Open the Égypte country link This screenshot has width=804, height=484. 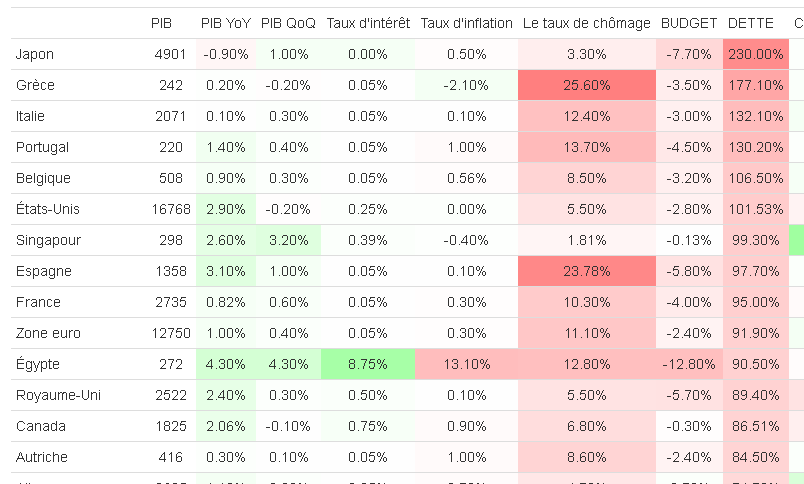click(x=38, y=364)
